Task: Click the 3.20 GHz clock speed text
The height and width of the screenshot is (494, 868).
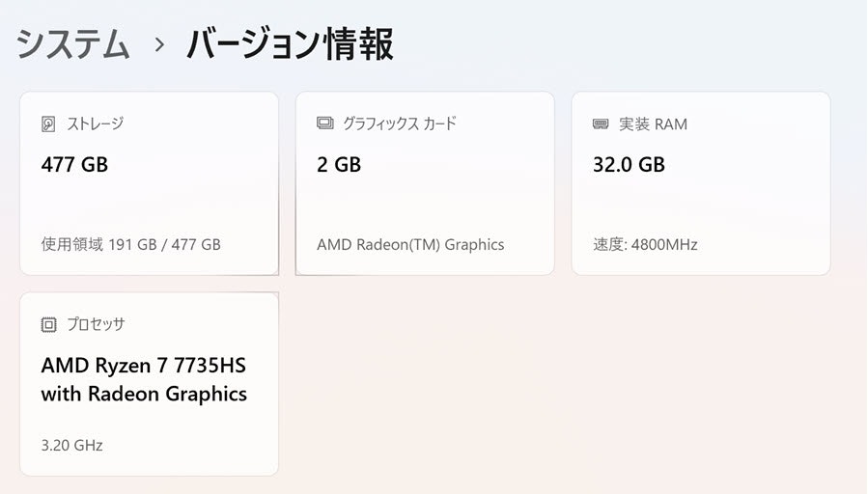Action: (x=71, y=445)
